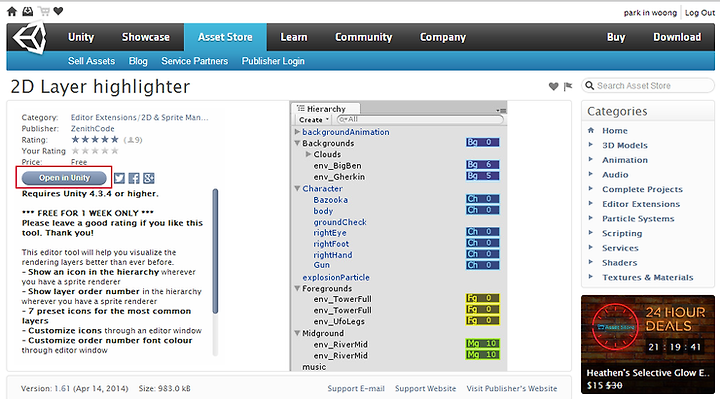720x399 pixels.
Task: Click the Bg 5 layer icon for env_Gherkin
Action: (x=483, y=176)
